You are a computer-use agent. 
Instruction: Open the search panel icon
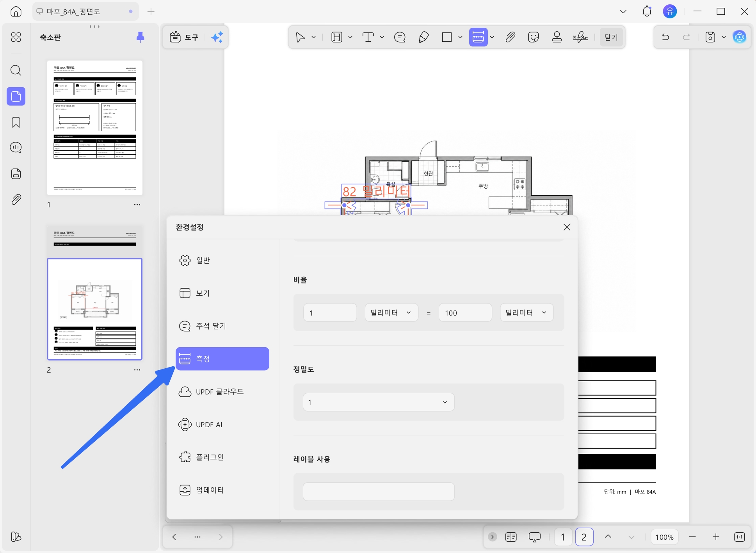click(16, 70)
